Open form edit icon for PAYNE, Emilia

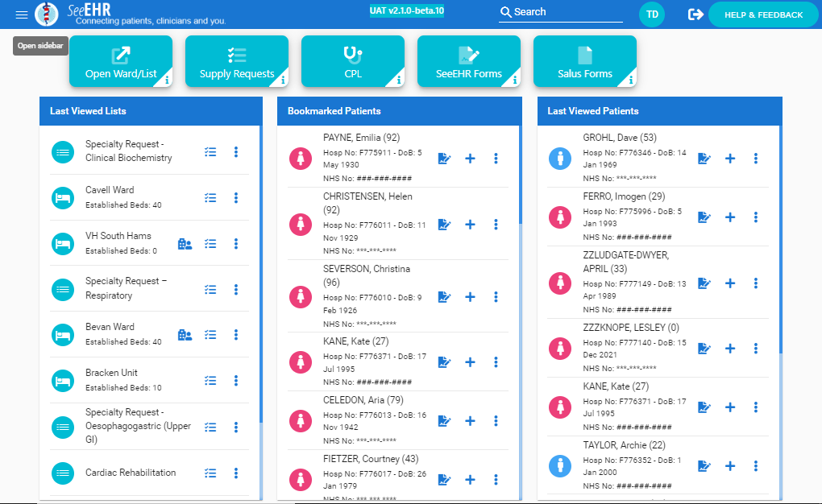(444, 159)
